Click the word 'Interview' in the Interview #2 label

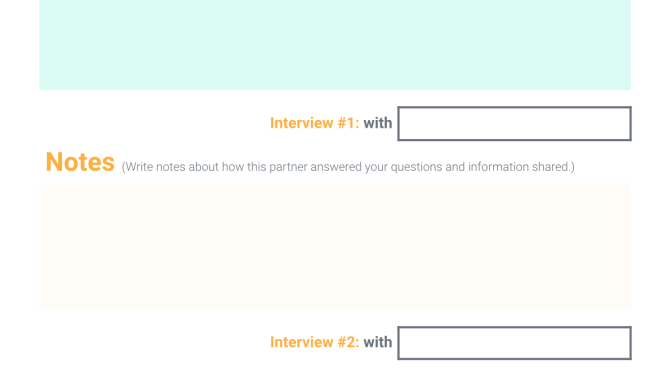302,342
